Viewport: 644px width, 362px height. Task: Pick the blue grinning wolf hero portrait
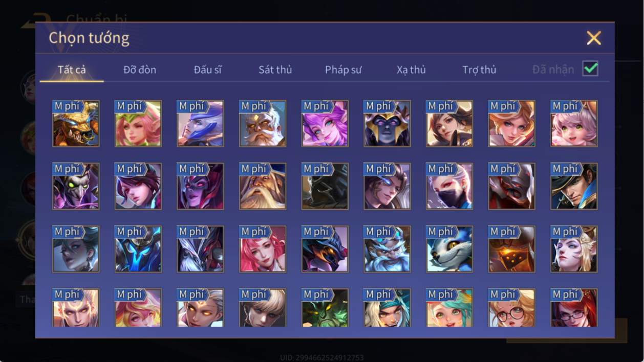click(449, 250)
